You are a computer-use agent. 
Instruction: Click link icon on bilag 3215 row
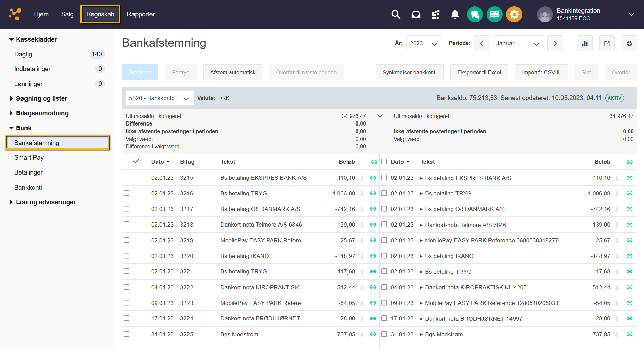tap(373, 178)
